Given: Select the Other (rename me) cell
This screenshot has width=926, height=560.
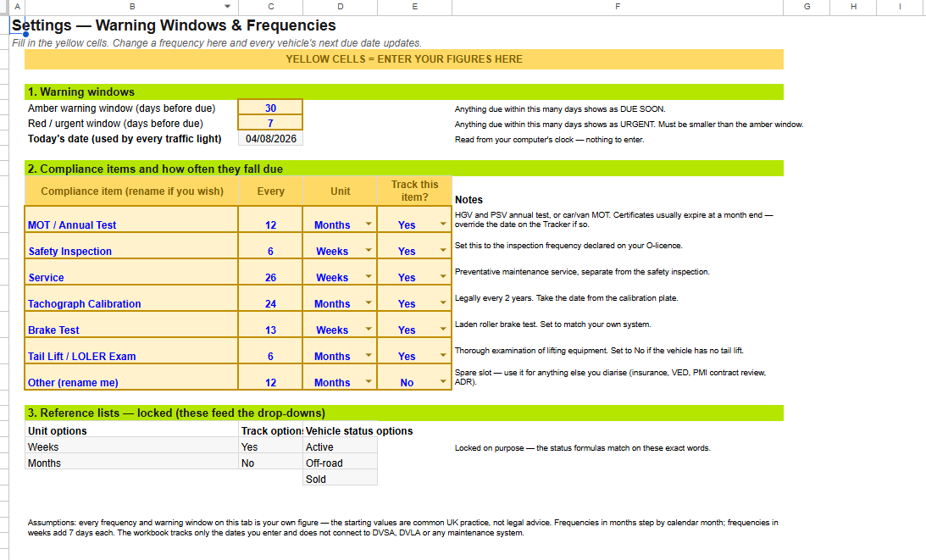Looking at the screenshot, I should [131, 377].
